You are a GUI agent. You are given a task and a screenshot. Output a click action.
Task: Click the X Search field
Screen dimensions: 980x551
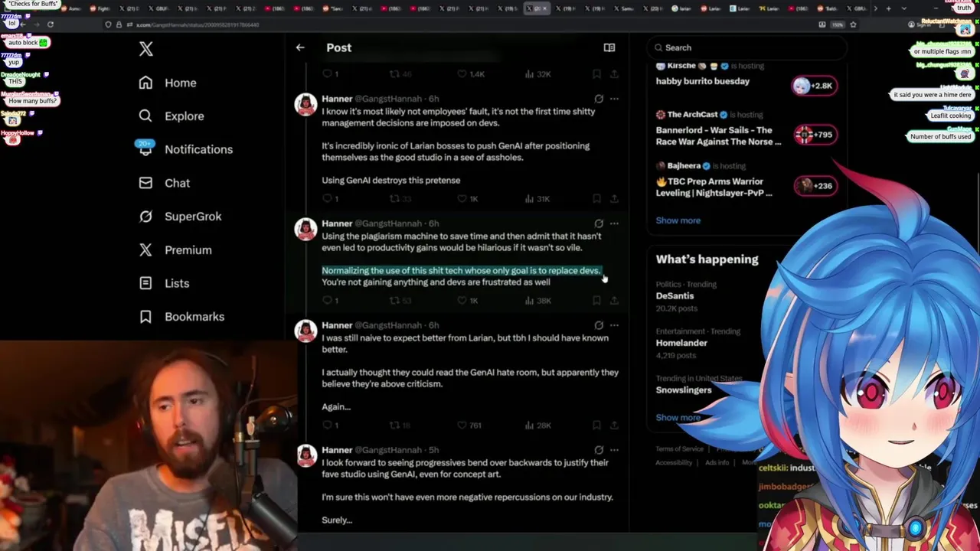[x=746, y=47]
